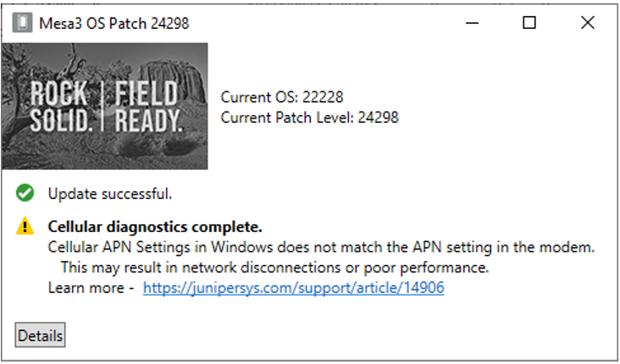Click the Cellular APN Settings mismatch message
Viewport: 620px width, 364px height.
(x=321, y=247)
